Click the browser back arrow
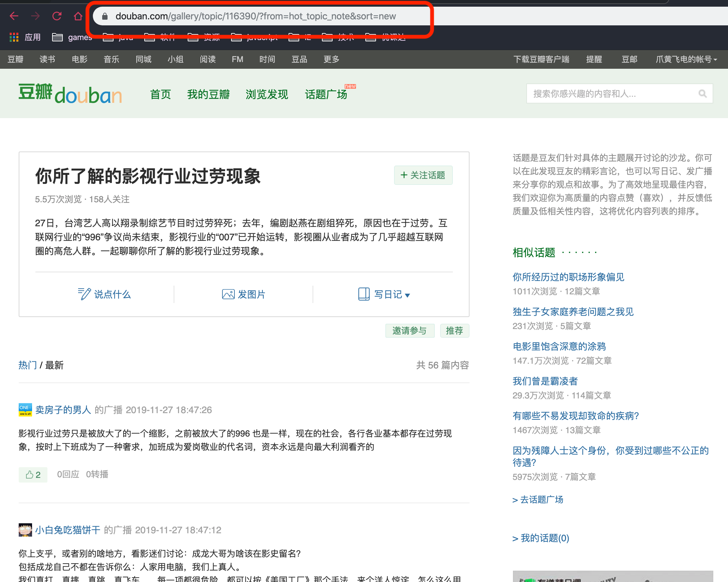Screen dimensions: 728x582 click(x=14, y=16)
